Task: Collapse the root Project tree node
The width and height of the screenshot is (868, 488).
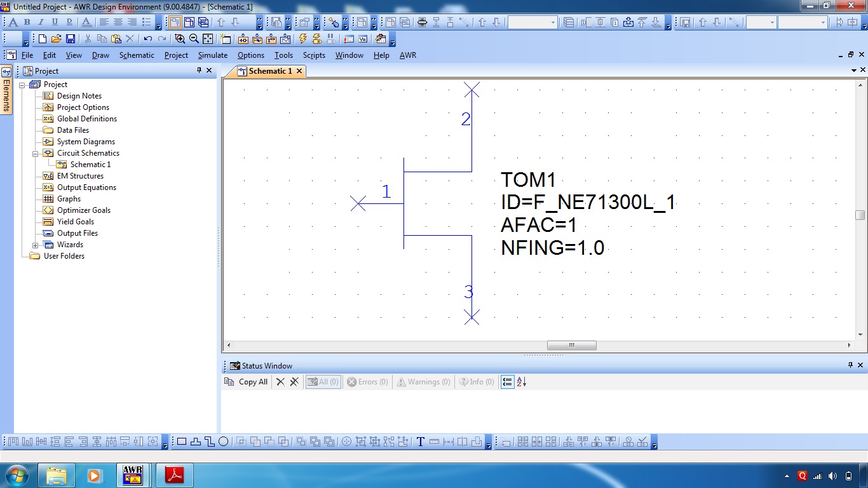Action: [22, 85]
